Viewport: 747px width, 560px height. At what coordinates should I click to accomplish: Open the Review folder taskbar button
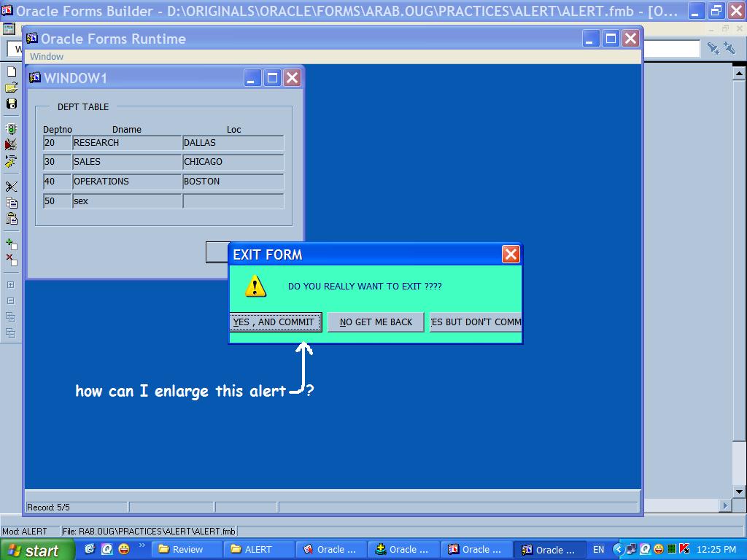187,550
